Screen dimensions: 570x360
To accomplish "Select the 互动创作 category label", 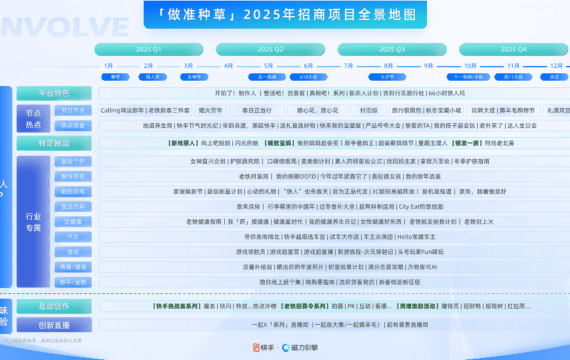I will point(54,307).
